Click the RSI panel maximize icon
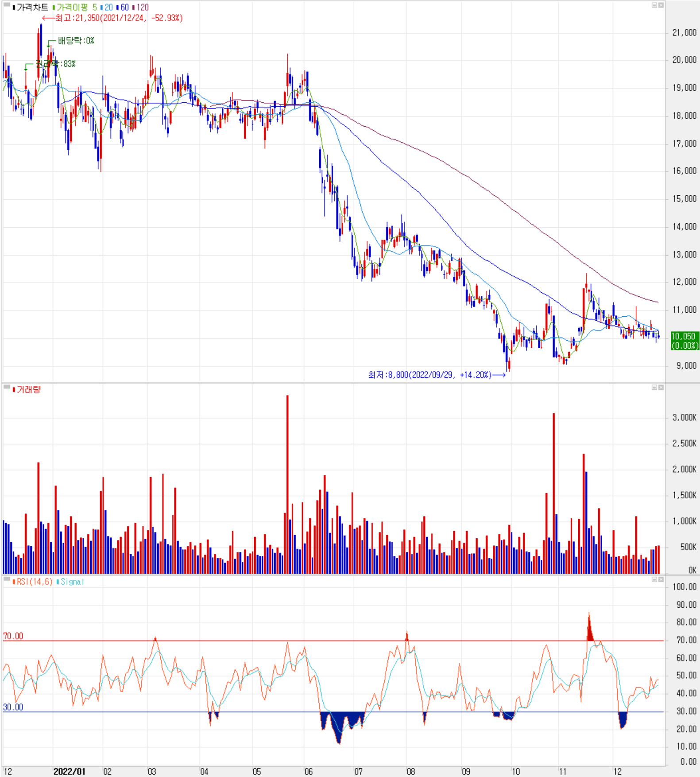The image size is (700, 777). [654, 579]
